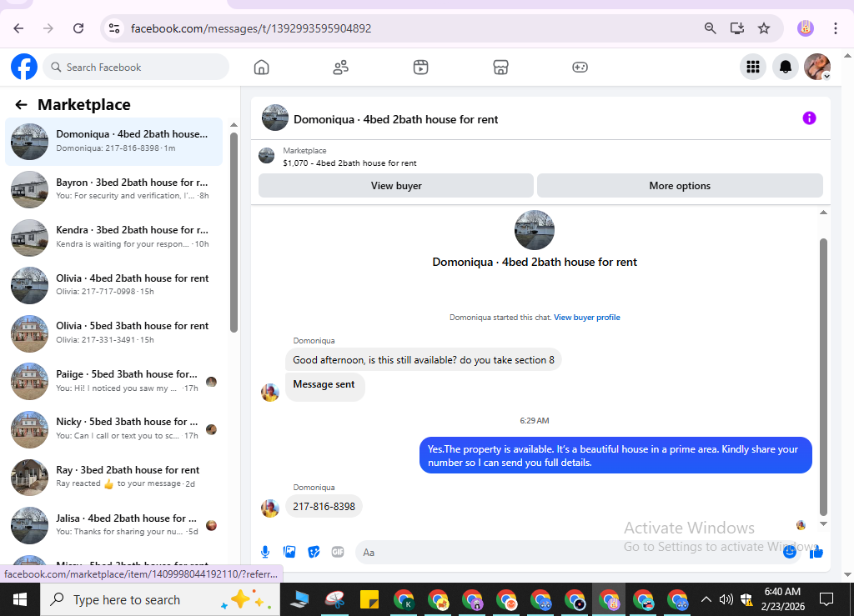Attach a photo with the image icon
854x616 pixels.
[x=289, y=552]
